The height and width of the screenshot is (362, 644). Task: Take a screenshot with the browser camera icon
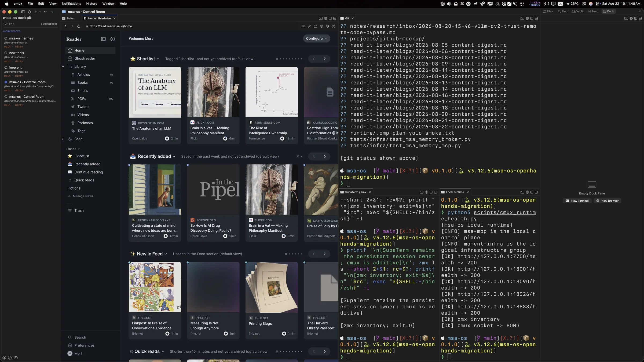click(x=315, y=26)
